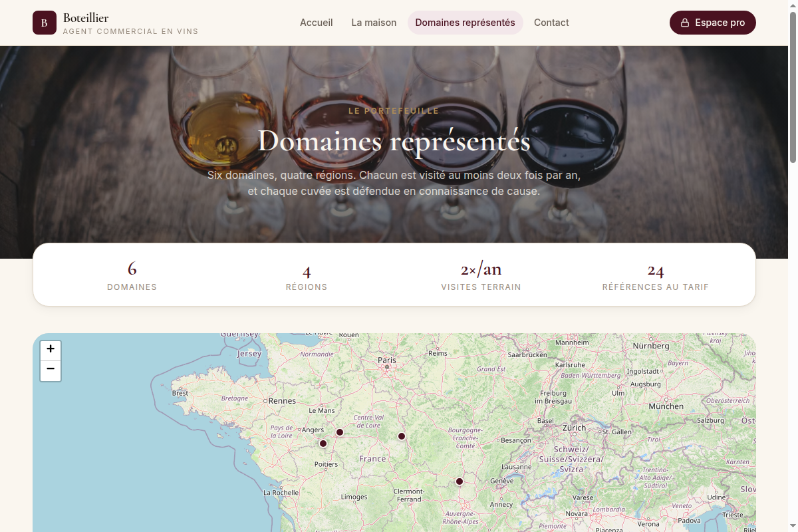
Task: Select the map marker near Angers
Action: click(340, 432)
